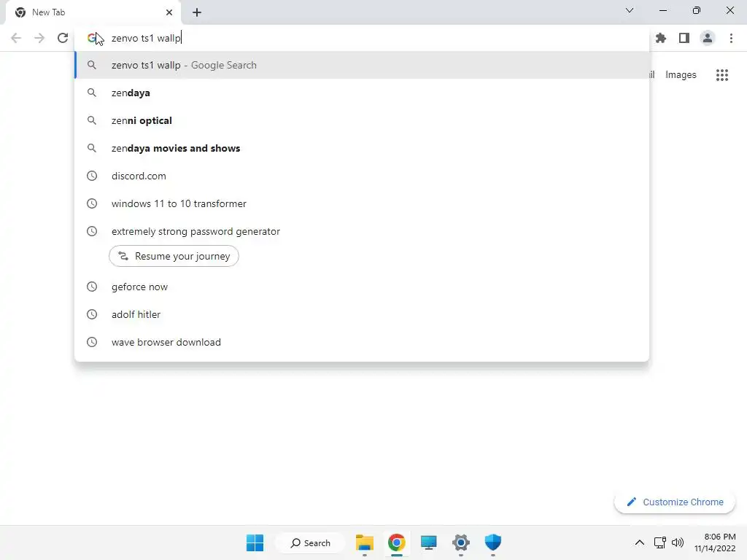Image resolution: width=747 pixels, height=560 pixels.
Task: Click the network tray icon
Action: (659, 542)
